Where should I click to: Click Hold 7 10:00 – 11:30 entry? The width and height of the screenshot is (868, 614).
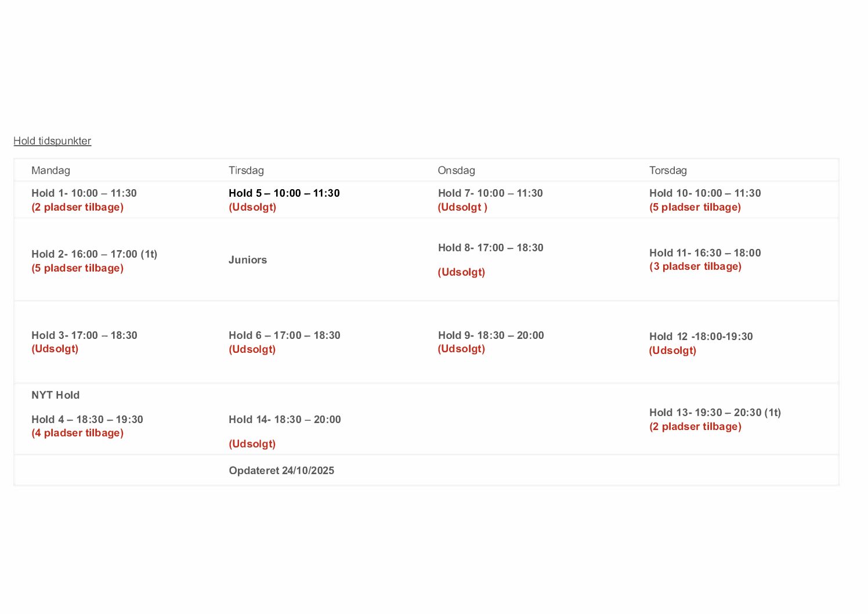[490, 193]
